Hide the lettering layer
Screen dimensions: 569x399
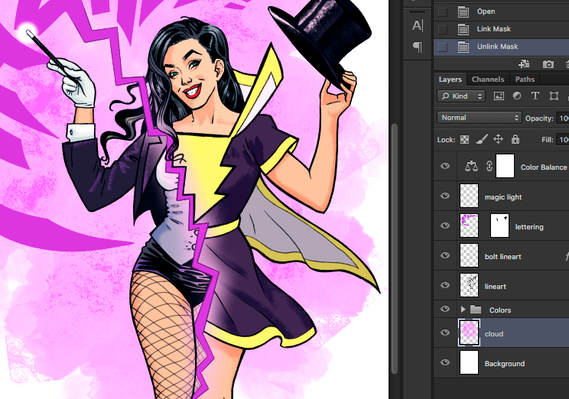[x=445, y=226]
